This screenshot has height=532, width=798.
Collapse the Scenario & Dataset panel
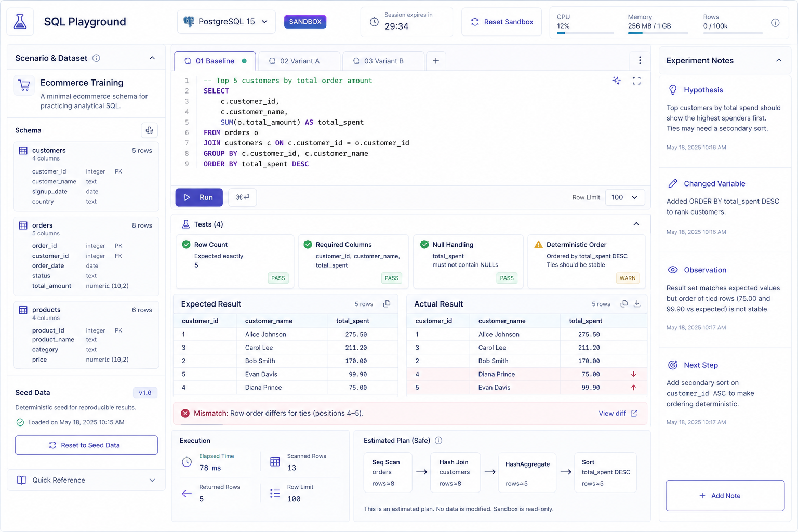point(152,58)
